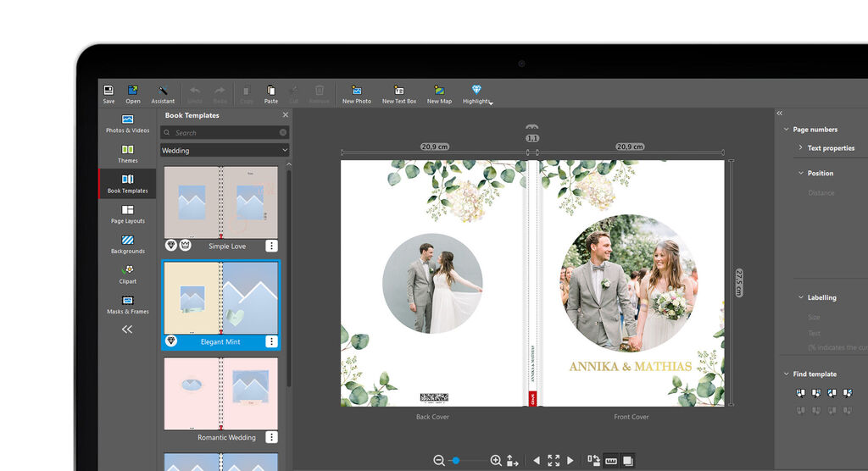The height and width of the screenshot is (471, 868).
Task: Clear the template search field
Action: coord(283,133)
